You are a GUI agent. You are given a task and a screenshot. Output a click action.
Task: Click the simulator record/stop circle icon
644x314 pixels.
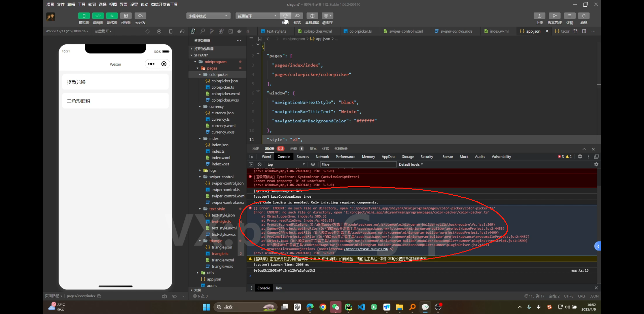pos(159,31)
